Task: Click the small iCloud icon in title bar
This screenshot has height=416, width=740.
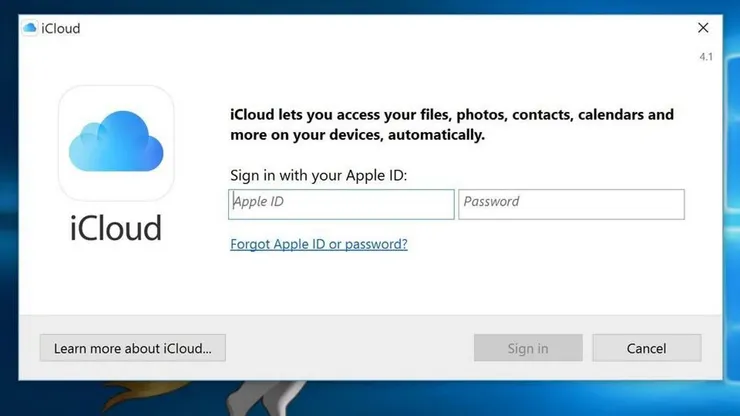Action: [29, 28]
